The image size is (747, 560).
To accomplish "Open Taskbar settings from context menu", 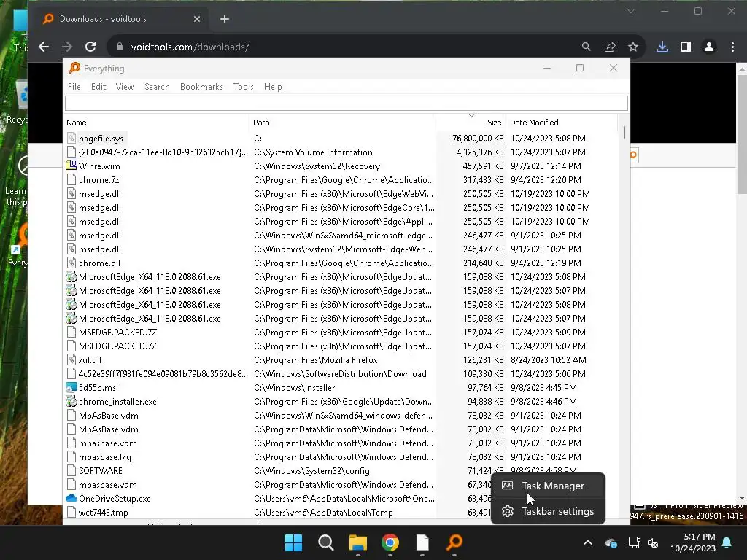I will (x=548, y=511).
